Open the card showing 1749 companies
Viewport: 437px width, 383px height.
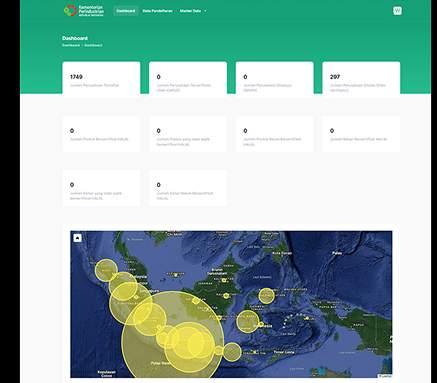click(101, 79)
